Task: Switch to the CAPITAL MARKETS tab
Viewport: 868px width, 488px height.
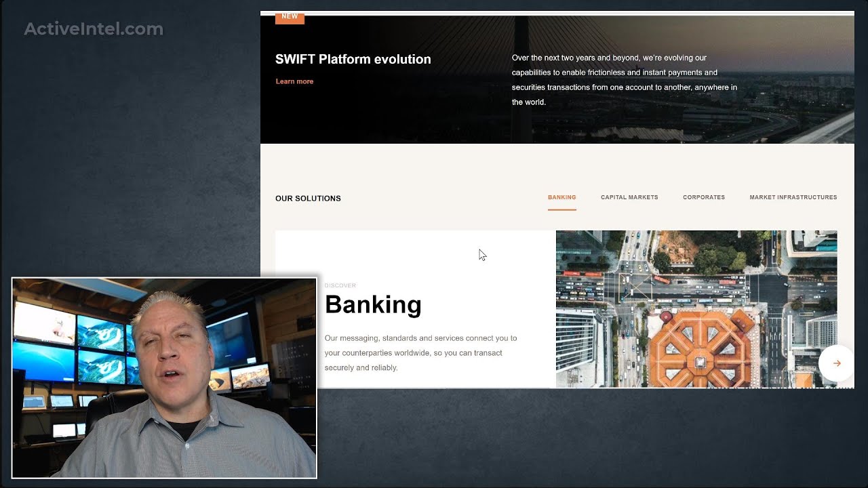Action: [x=629, y=197]
